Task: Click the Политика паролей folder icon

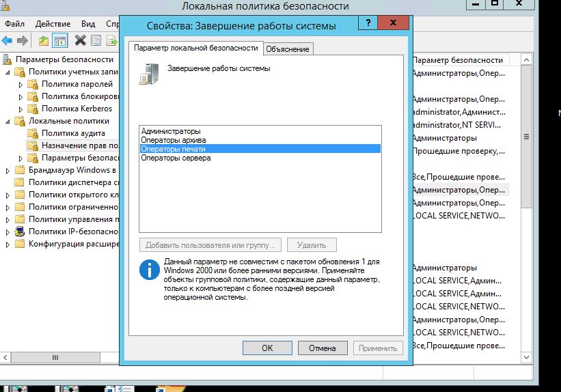Action: 33,84
